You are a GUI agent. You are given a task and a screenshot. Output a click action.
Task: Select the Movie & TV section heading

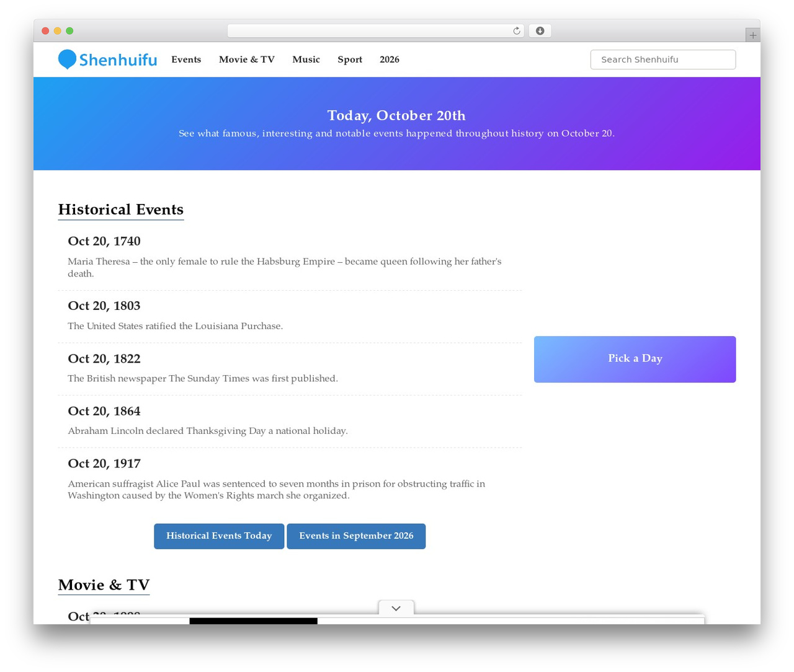tap(104, 585)
